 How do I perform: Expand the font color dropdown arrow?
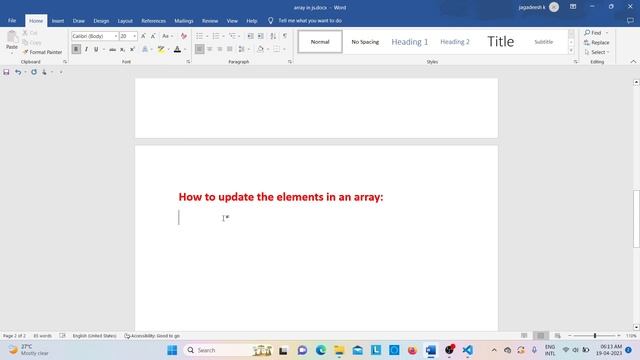(185, 49)
